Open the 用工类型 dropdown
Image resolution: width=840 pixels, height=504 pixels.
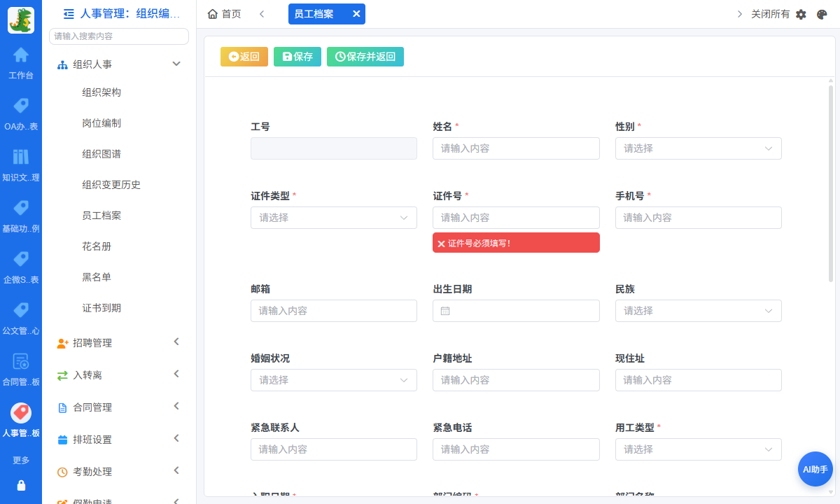[x=699, y=449]
